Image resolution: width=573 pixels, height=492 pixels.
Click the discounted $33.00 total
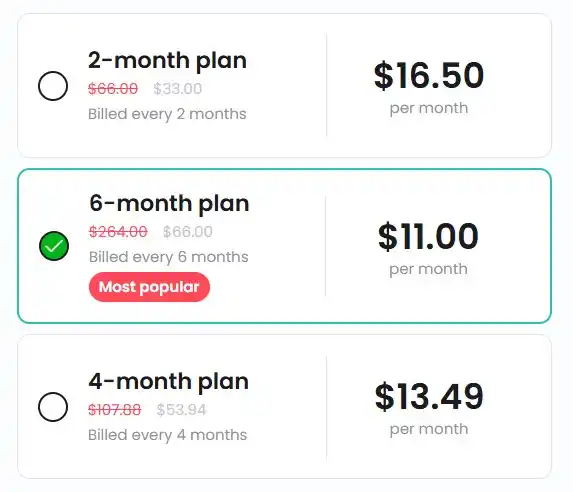pyautogui.click(x=178, y=88)
